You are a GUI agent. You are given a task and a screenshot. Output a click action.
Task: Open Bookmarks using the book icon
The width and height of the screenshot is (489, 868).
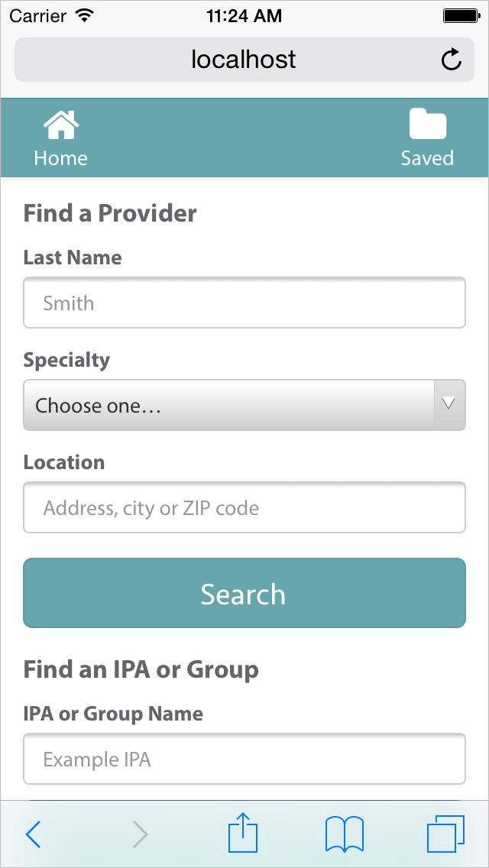pyautogui.click(x=343, y=833)
